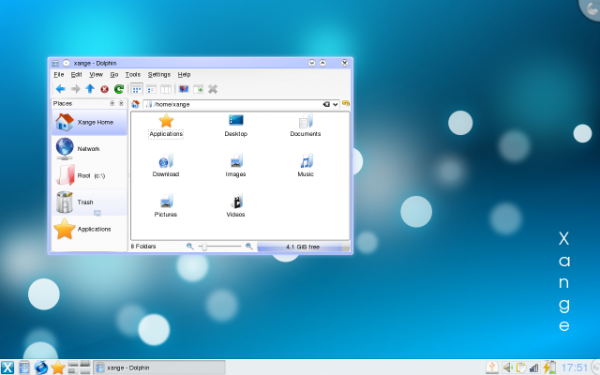
Task: Click yellow arrow icon right of location bar
Action: [346, 103]
